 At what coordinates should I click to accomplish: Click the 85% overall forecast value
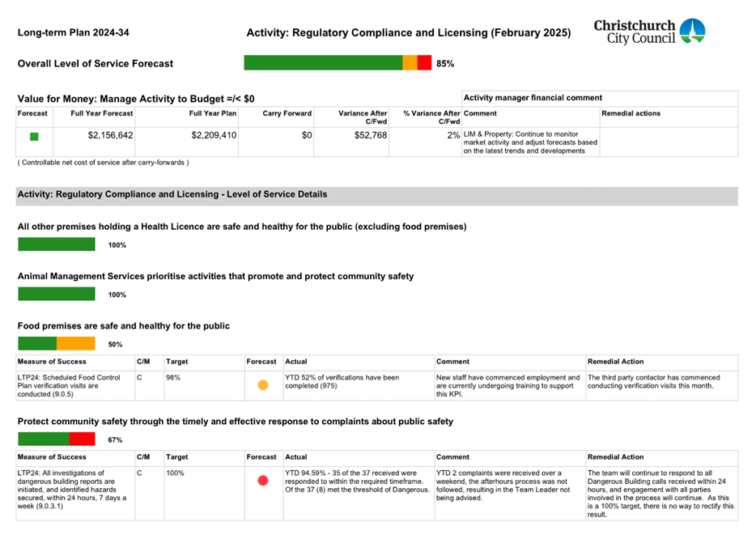point(445,64)
